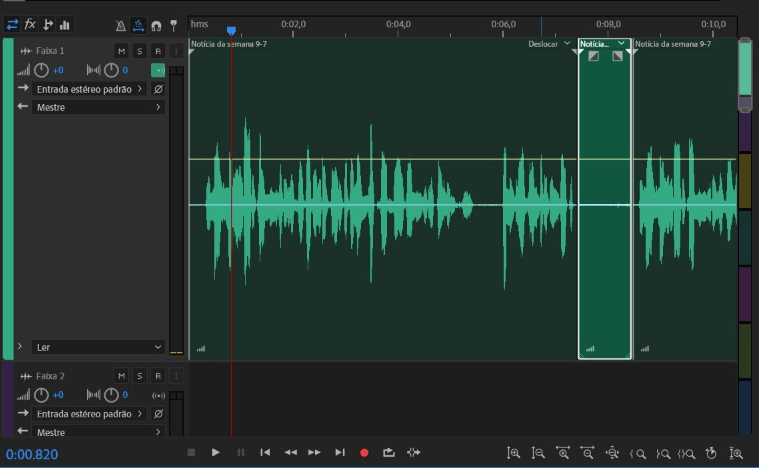This screenshot has width=759, height=469.
Task: Start recording with red record button
Action: [x=364, y=453]
